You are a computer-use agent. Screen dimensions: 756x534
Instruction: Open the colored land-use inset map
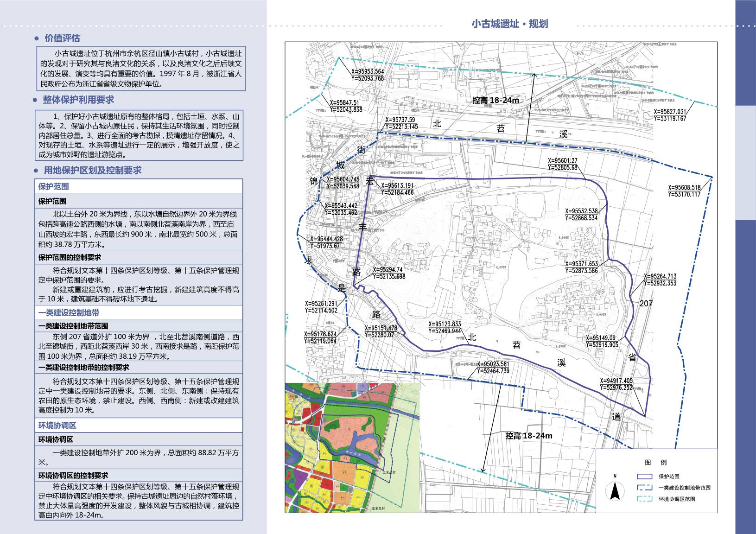pos(352,447)
